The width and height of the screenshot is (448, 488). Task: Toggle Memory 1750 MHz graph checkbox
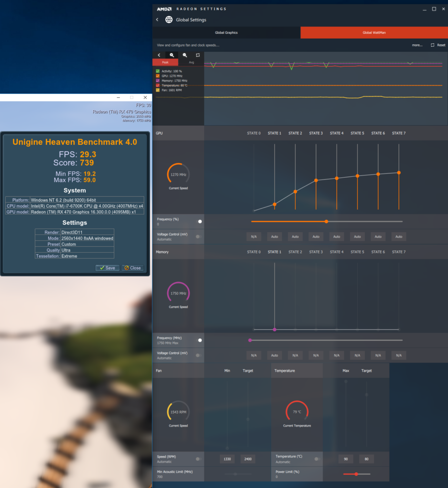[x=158, y=81]
